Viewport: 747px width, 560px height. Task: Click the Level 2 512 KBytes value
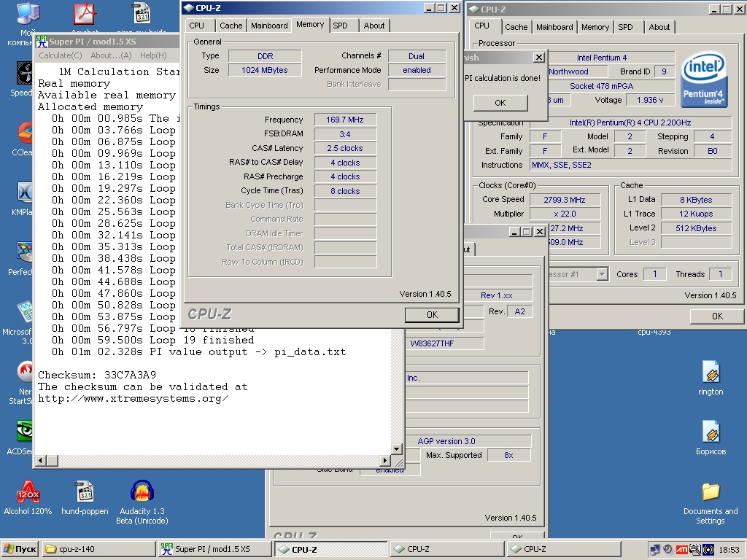point(696,228)
